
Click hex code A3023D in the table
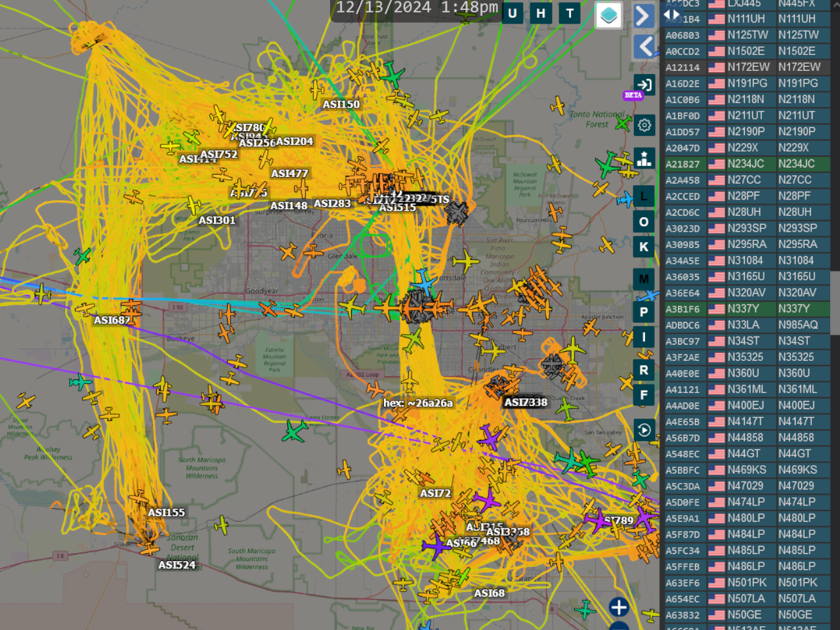[x=682, y=228]
